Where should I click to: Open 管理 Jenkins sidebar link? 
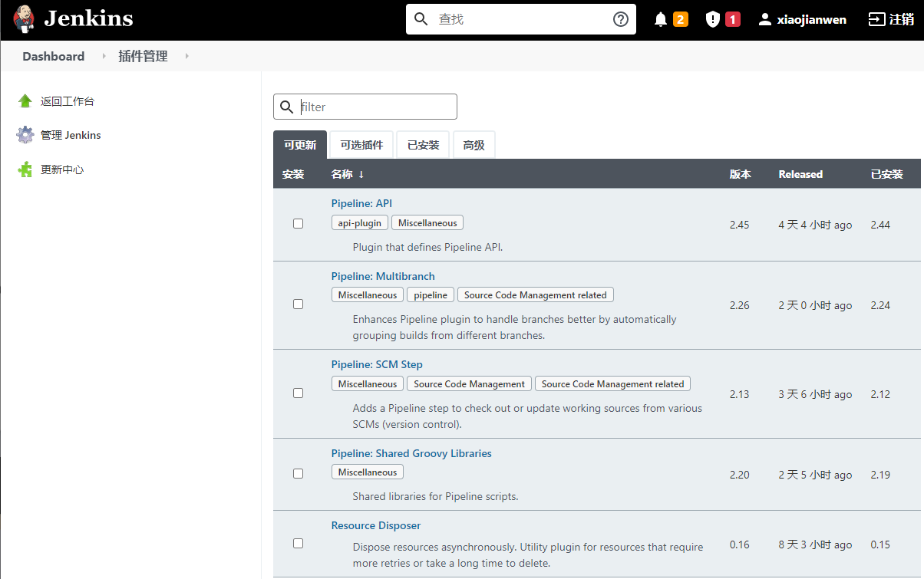71,135
